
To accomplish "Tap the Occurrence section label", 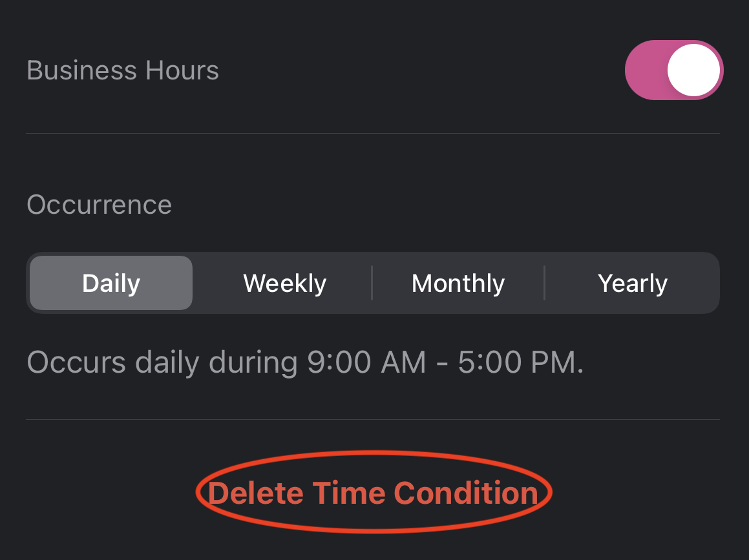I will coord(99,204).
